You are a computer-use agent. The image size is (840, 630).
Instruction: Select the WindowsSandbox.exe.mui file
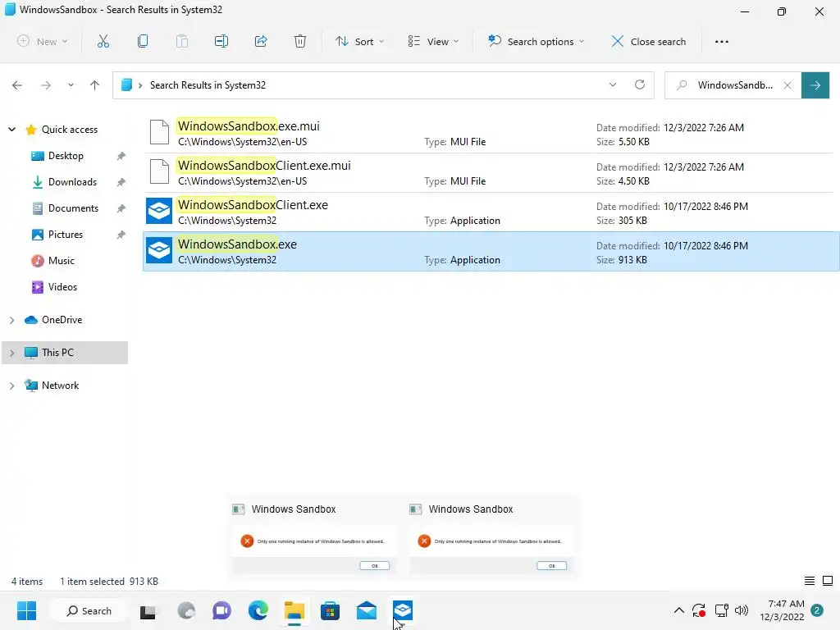click(488, 134)
